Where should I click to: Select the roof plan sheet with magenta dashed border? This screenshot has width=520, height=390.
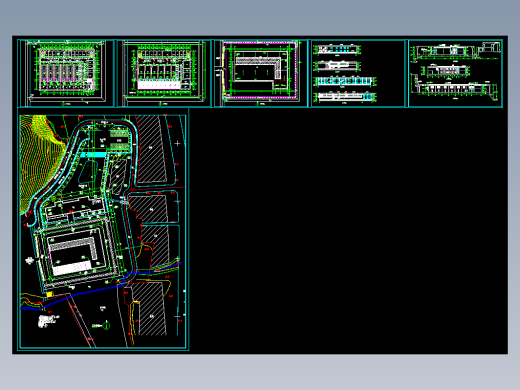coord(261,73)
